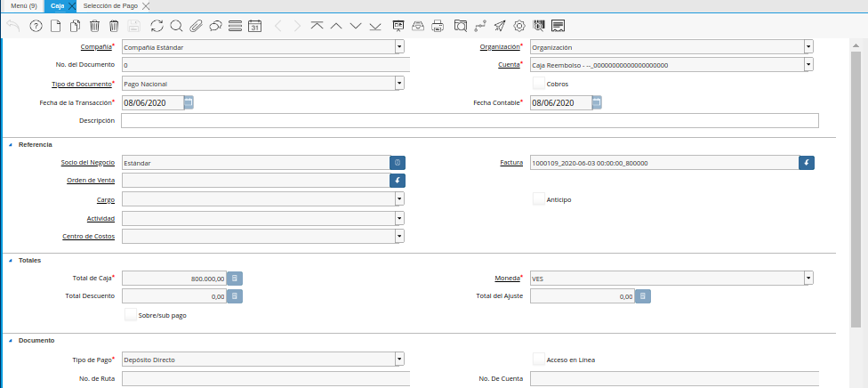Switch to the Selección de Pago tab
The image size is (868, 388).
(x=110, y=6)
